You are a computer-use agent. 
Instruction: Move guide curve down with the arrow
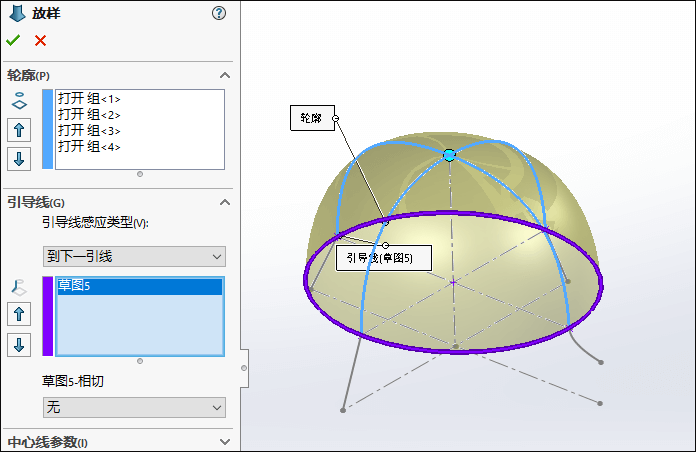tap(19, 345)
